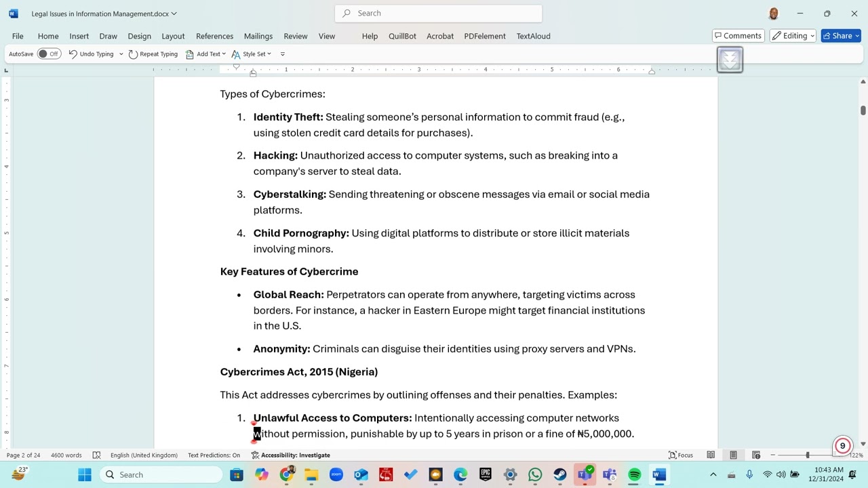Open the Editing mode dropdown
Viewport: 868px width, 488px height.
point(793,36)
